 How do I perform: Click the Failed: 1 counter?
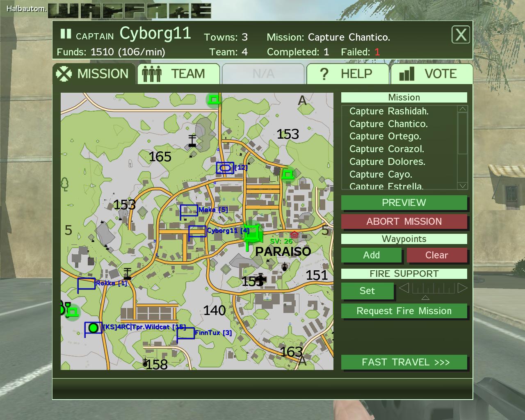click(x=361, y=52)
